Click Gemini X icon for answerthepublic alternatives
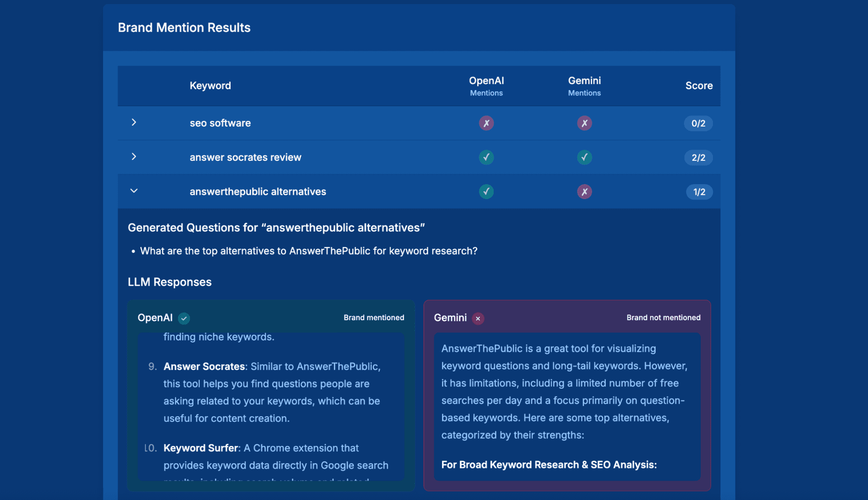This screenshot has width=868, height=500. (584, 192)
